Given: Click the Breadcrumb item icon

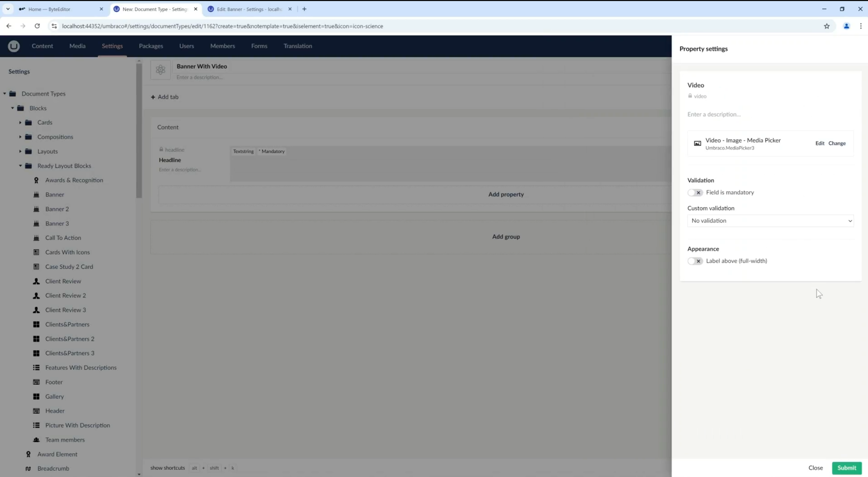Looking at the screenshot, I should 28,469.
